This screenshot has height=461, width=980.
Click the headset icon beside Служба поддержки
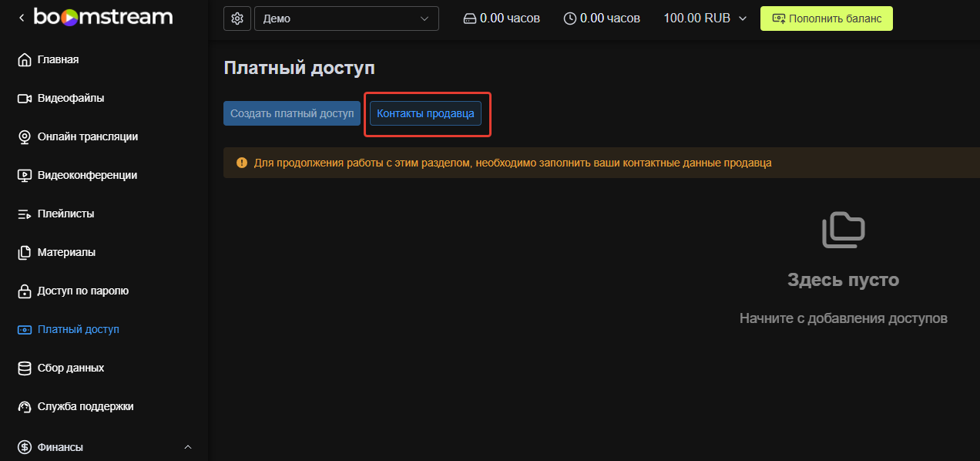[24, 407]
